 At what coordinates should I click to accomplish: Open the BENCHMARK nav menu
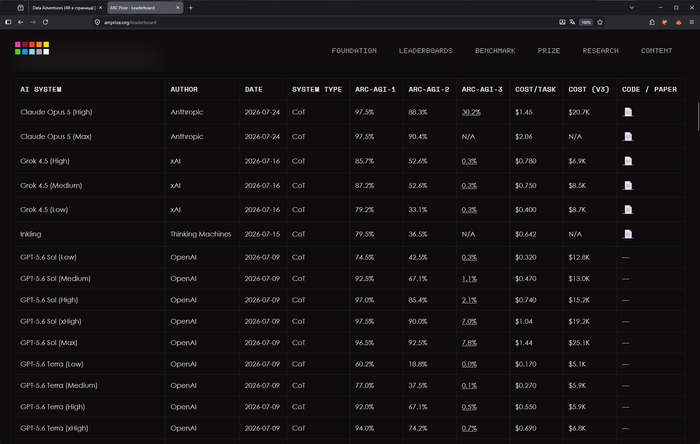coord(495,51)
